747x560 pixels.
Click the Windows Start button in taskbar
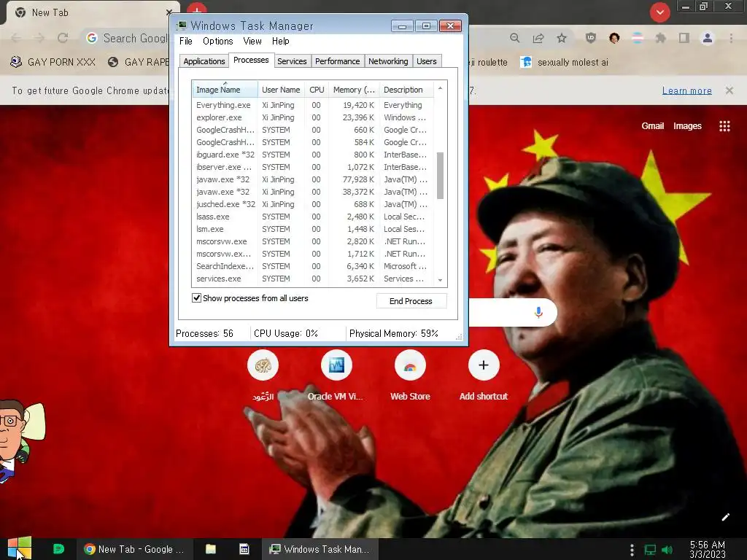(20, 548)
